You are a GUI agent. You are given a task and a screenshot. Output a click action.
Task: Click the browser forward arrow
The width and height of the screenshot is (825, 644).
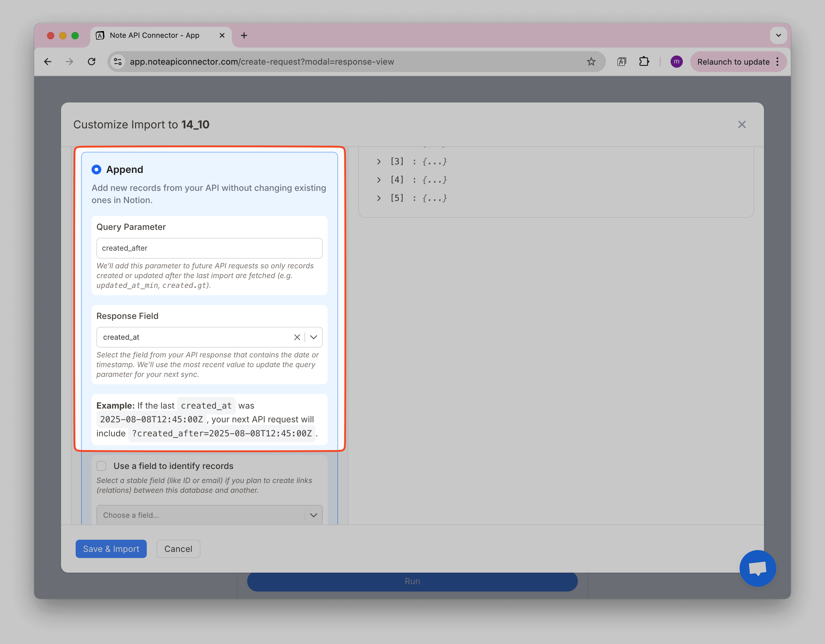pyautogui.click(x=70, y=62)
